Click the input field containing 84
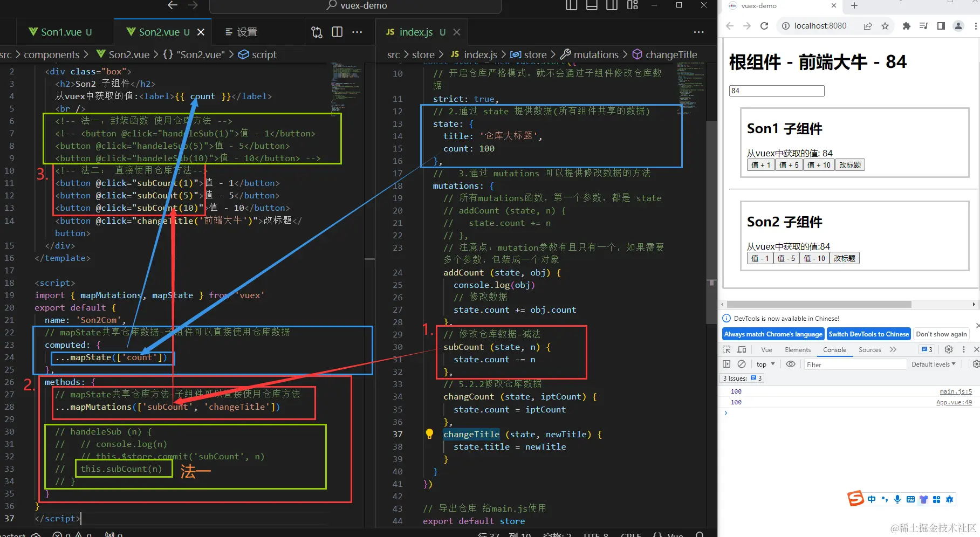Viewport: 980px width, 537px height. pyautogui.click(x=777, y=91)
